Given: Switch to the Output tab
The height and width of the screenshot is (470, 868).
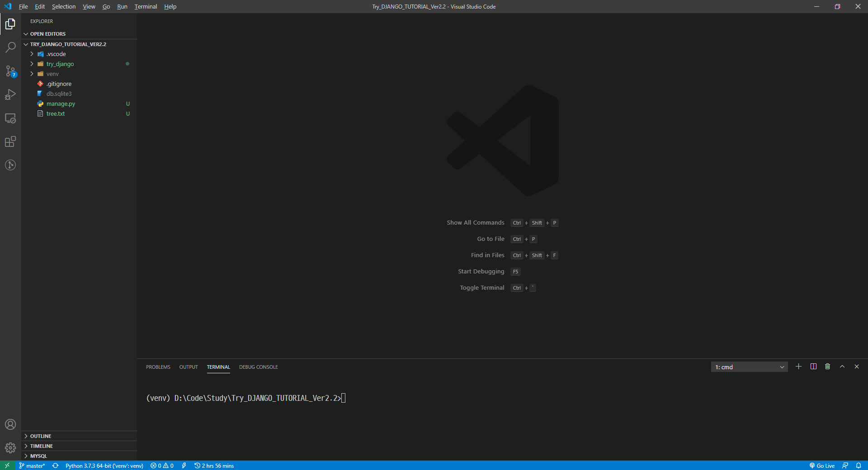Looking at the screenshot, I should pyautogui.click(x=189, y=367).
